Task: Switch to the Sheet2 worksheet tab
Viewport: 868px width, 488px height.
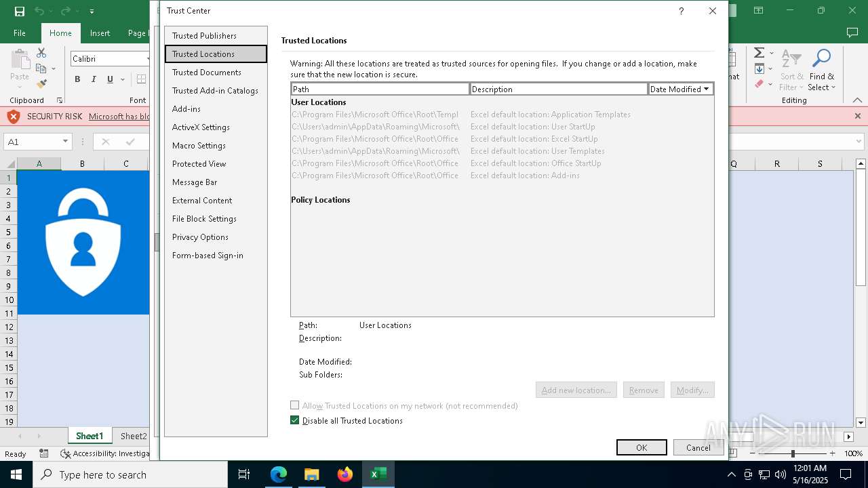Action: coord(134,436)
